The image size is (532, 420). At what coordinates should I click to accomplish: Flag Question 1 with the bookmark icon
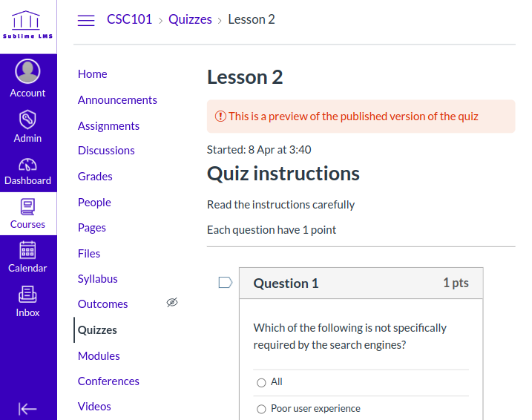click(x=226, y=282)
